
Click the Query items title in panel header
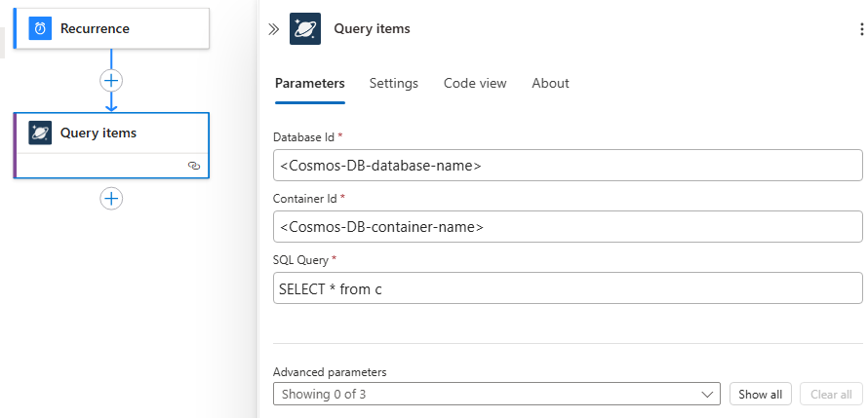(x=372, y=29)
